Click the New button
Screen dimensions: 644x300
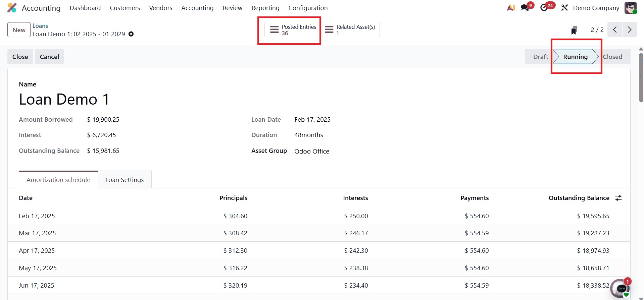click(19, 30)
